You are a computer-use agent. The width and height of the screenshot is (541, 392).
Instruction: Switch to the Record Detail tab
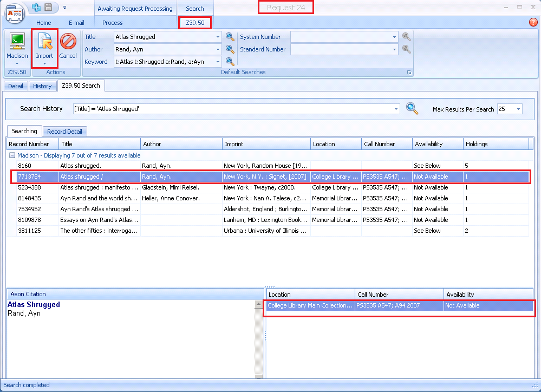click(x=64, y=132)
